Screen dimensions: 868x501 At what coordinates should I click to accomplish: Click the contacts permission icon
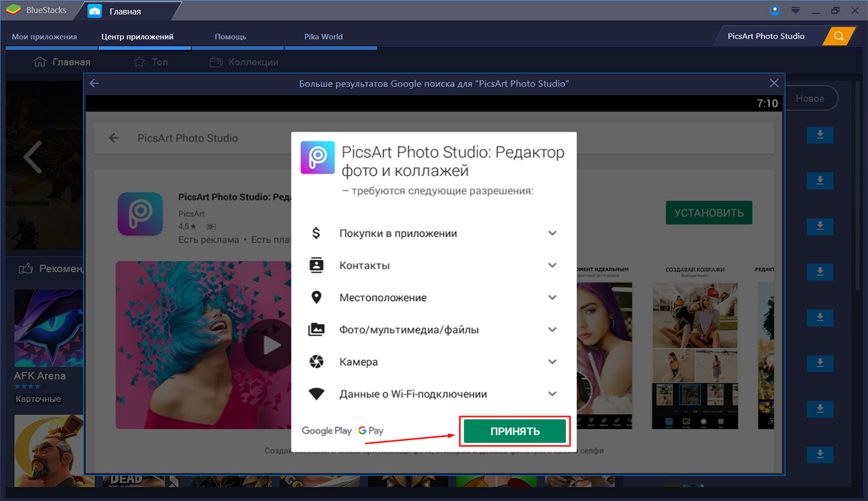pyautogui.click(x=316, y=265)
